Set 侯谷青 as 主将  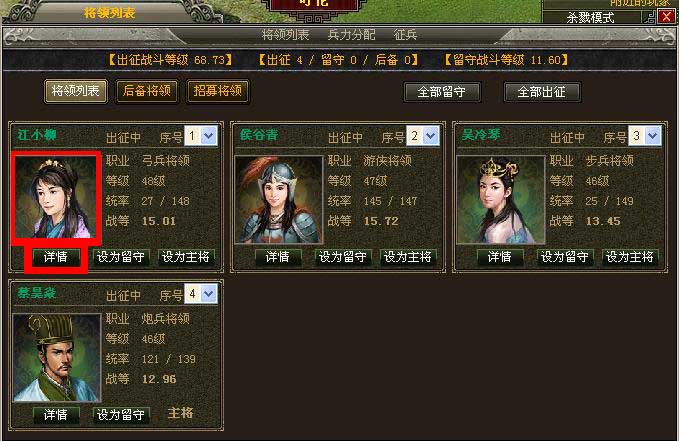[407, 257]
